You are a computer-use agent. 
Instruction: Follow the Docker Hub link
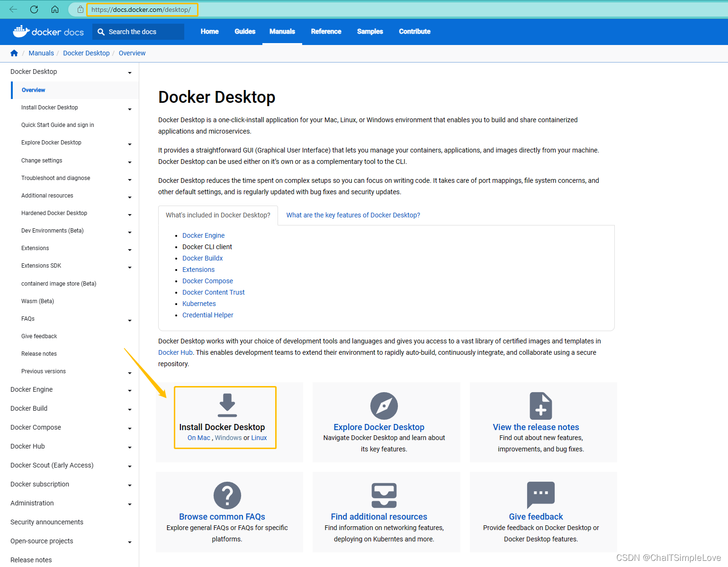click(175, 352)
